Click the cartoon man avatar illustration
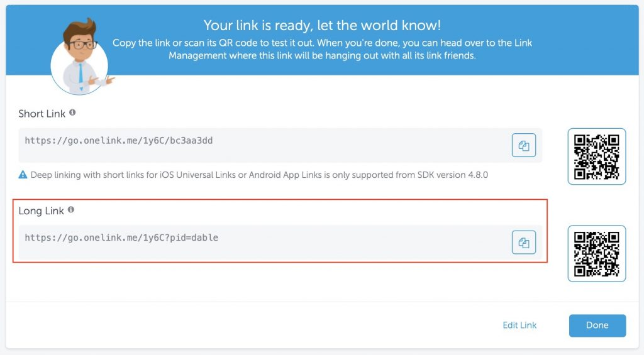 click(80, 57)
